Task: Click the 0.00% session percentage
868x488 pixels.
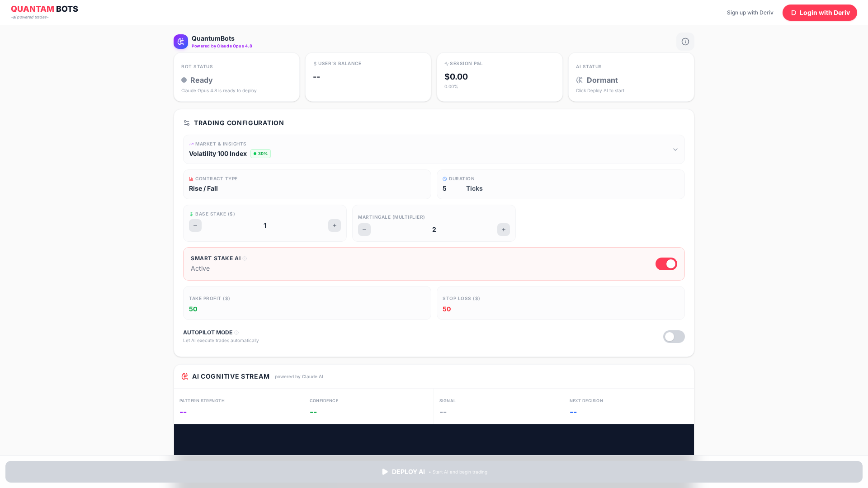Action: [x=451, y=87]
